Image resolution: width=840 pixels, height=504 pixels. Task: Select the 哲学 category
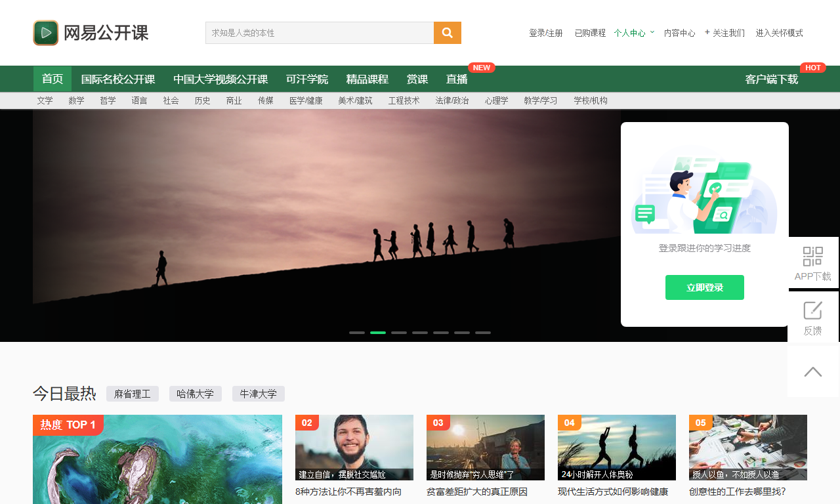pyautogui.click(x=108, y=100)
